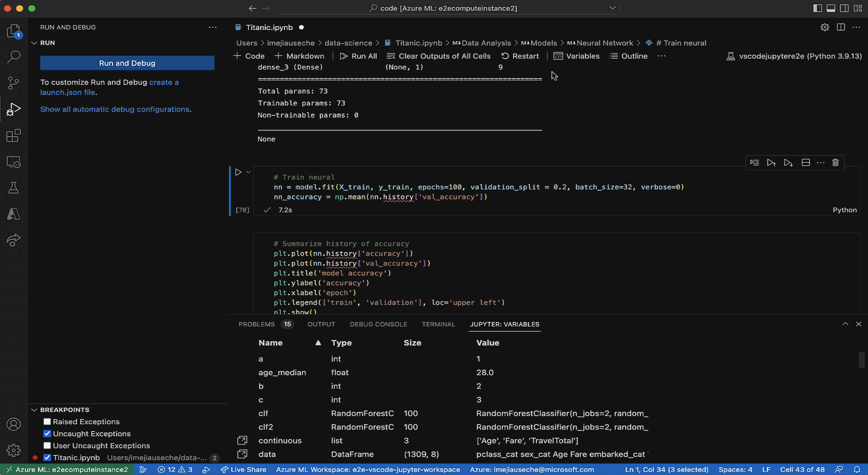Switch to OUTPUT tab
The image size is (868, 475).
[321, 324]
